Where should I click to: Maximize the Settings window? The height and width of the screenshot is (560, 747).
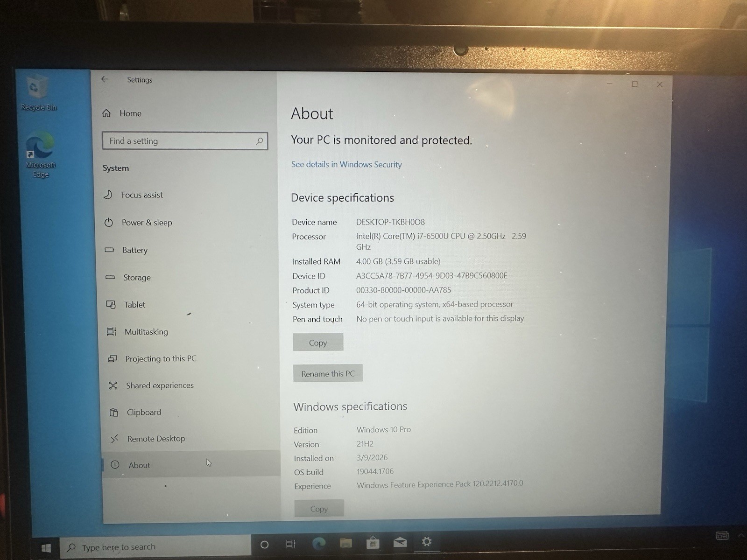pyautogui.click(x=634, y=84)
